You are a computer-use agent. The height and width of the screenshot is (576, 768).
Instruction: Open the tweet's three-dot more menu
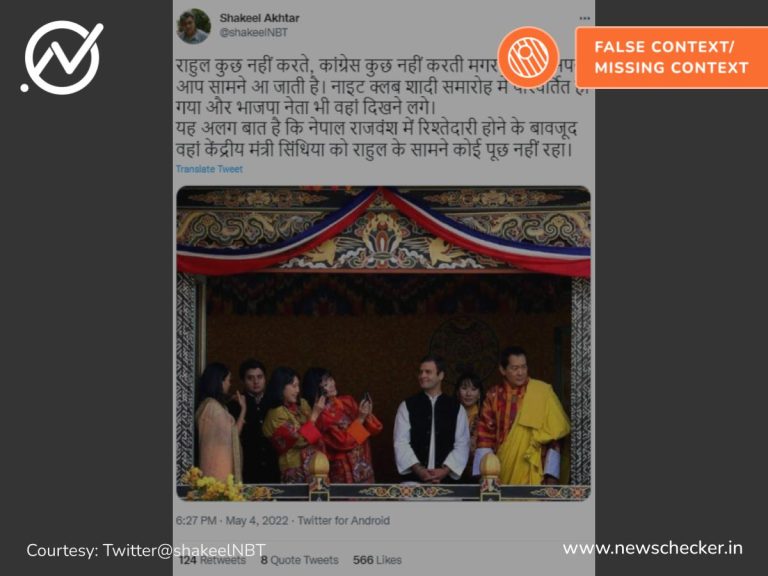584,18
